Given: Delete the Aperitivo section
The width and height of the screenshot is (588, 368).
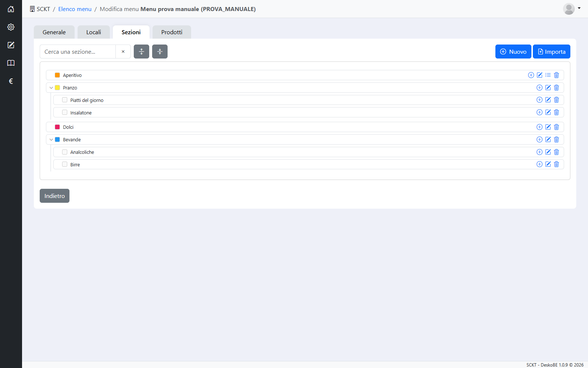Looking at the screenshot, I should click(556, 75).
